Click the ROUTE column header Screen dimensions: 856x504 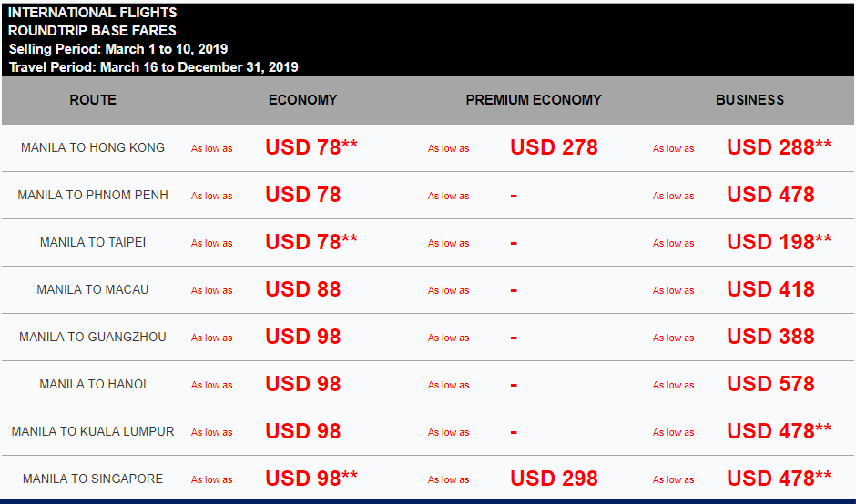click(93, 100)
